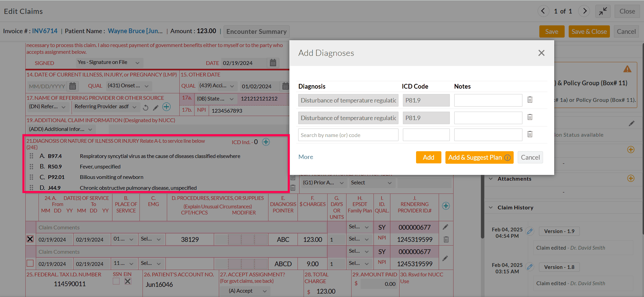Screen dimensions: 644x297
Task: Uncheck the first service line checkbox
Action: 30,239
